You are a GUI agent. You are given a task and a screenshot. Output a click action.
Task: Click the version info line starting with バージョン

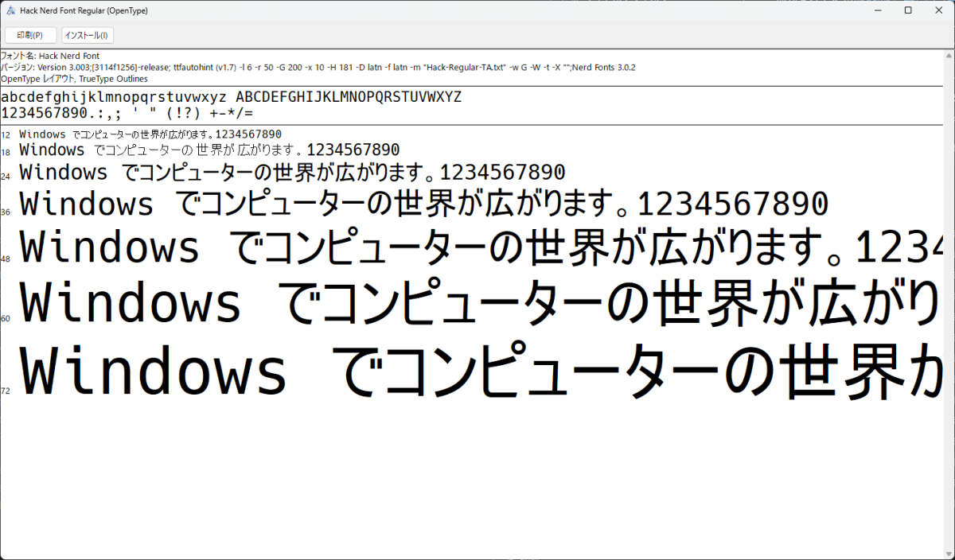[318, 68]
